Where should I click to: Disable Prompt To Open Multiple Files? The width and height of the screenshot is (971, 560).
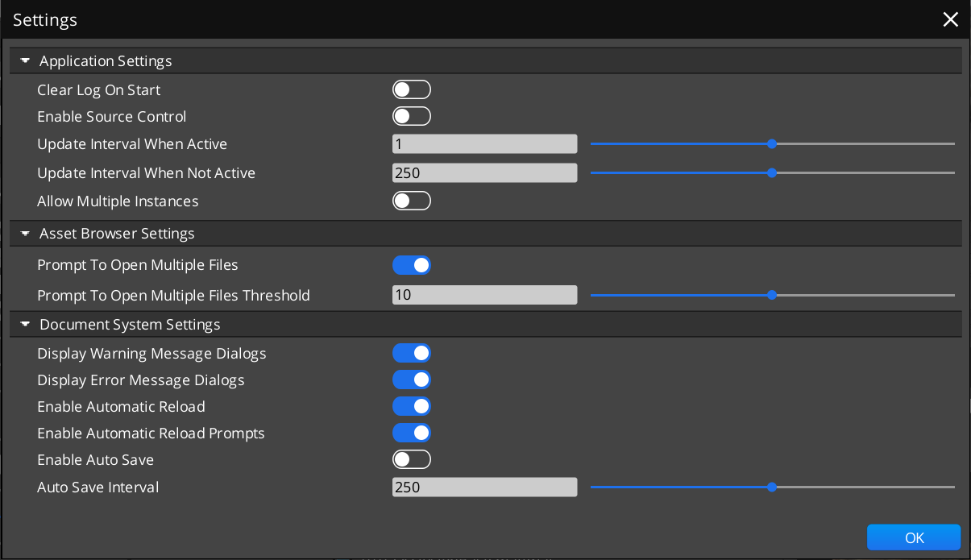pos(412,264)
